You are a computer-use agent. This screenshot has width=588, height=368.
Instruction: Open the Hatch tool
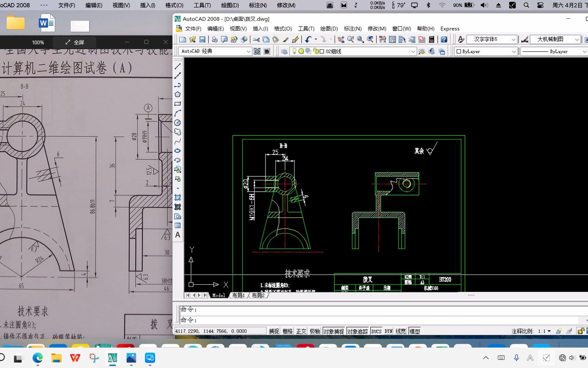[x=177, y=198]
